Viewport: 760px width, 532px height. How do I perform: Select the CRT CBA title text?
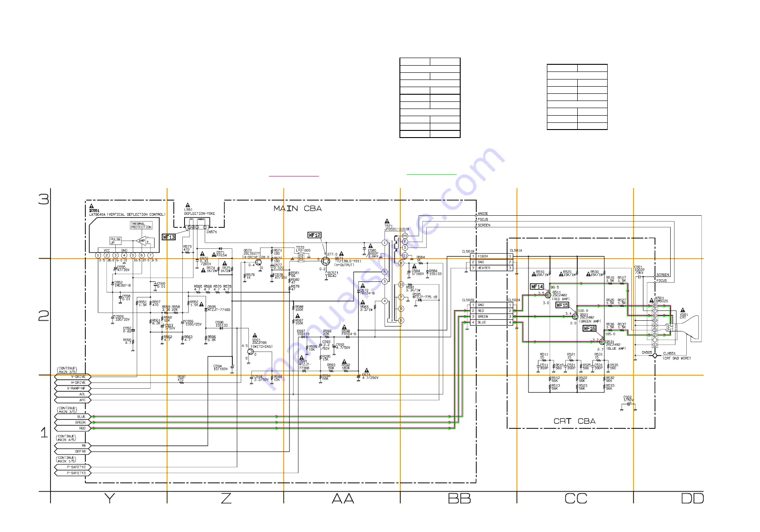[575, 421]
